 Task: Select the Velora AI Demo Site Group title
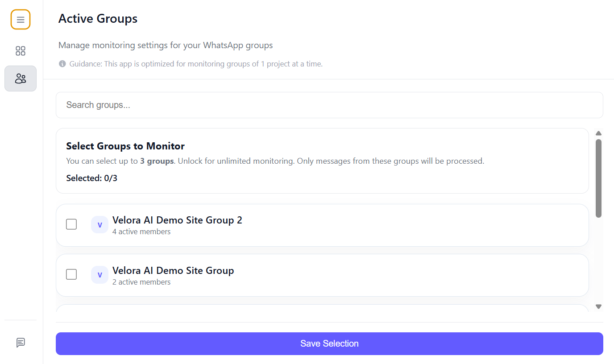point(173,270)
